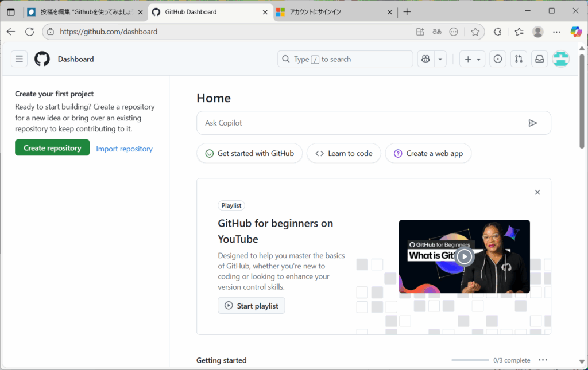Expand the Copilot dropdown arrow in header

coord(440,59)
